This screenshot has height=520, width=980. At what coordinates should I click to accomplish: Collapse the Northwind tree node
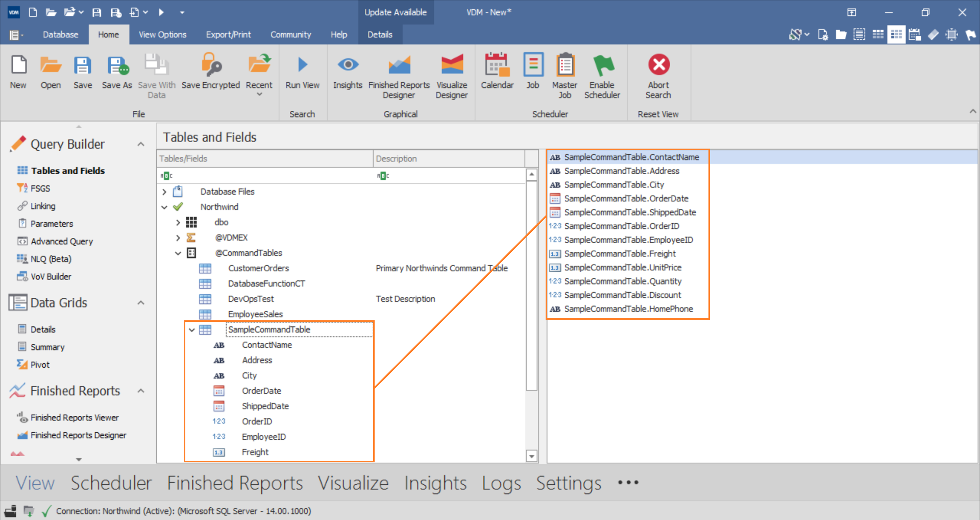[164, 207]
